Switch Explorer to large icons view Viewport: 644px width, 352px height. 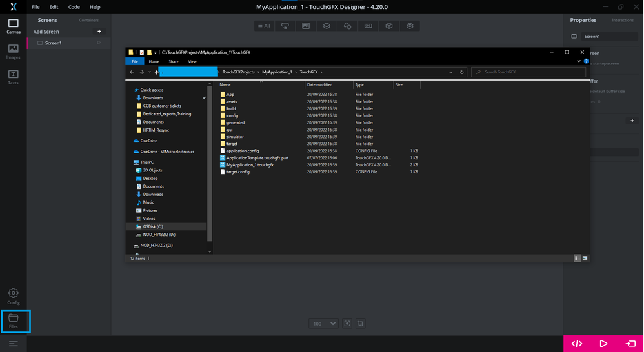tap(585, 258)
